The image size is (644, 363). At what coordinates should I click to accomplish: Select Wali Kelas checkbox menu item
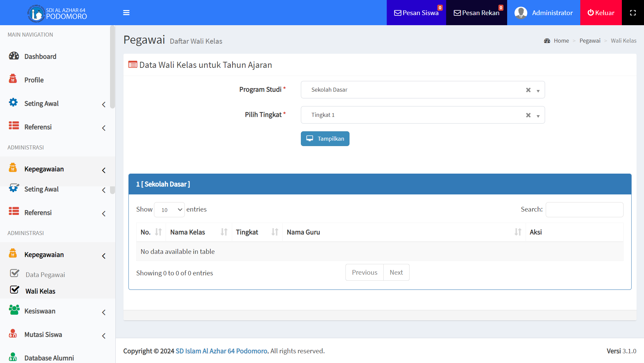click(40, 291)
